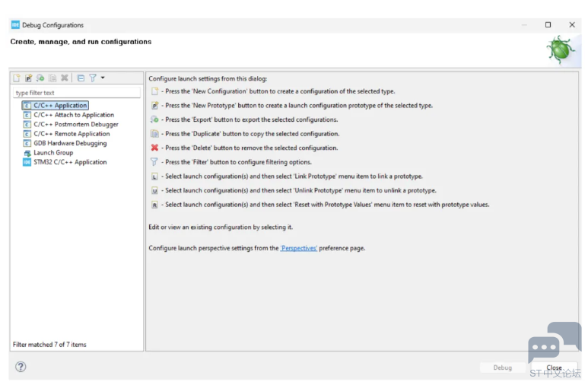Viewport: 588px width, 385px height.
Task: Collapse all tree items using the toolbar icon
Action: pos(81,78)
